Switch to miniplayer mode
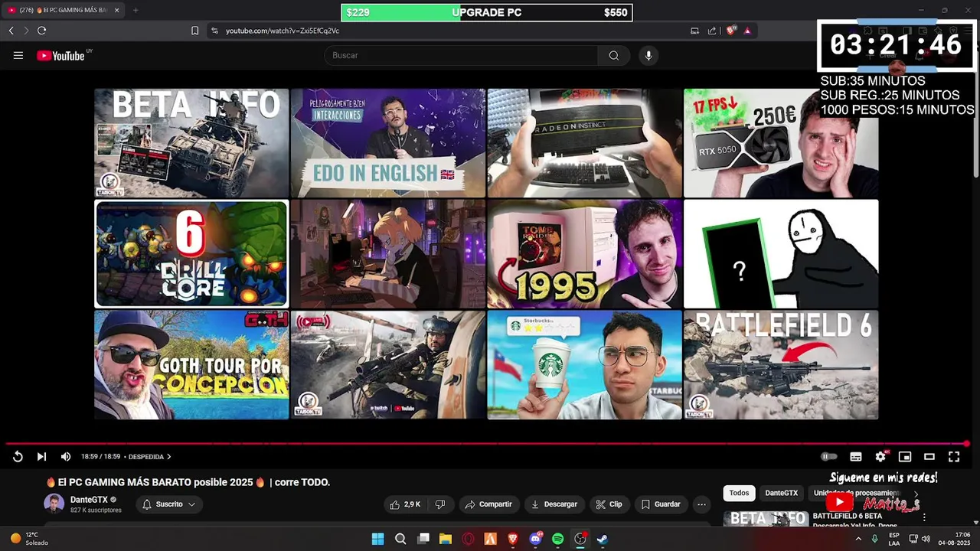The width and height of the screenshot is (980, 551). coord(905,457)
